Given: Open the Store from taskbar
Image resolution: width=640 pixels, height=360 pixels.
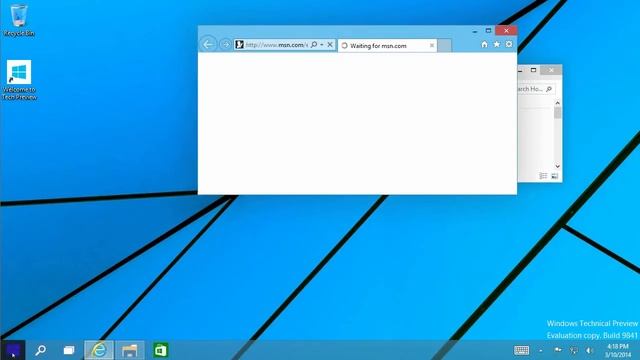Looking at the screenshot, I should pos(160,350).
